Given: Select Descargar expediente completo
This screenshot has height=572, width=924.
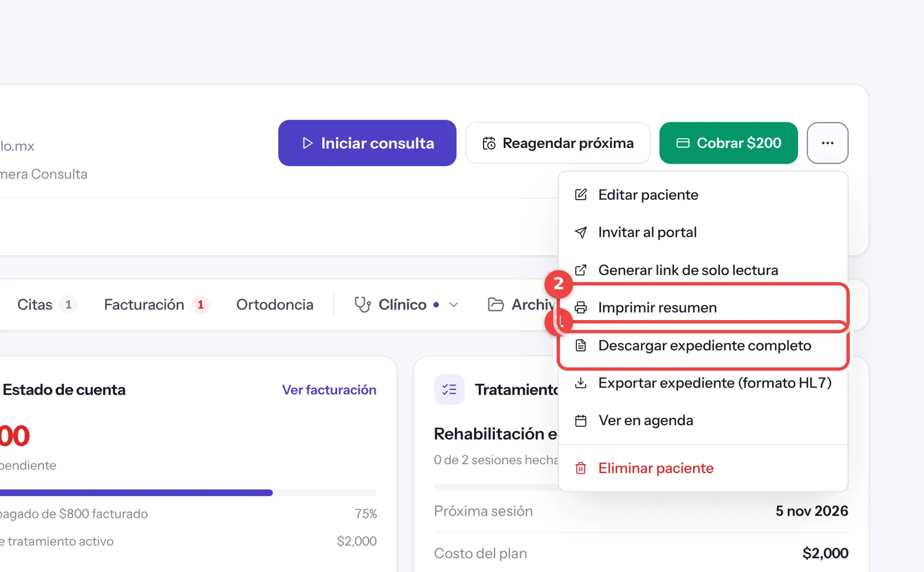Looking at the screenshot, I should coord(703,346).
